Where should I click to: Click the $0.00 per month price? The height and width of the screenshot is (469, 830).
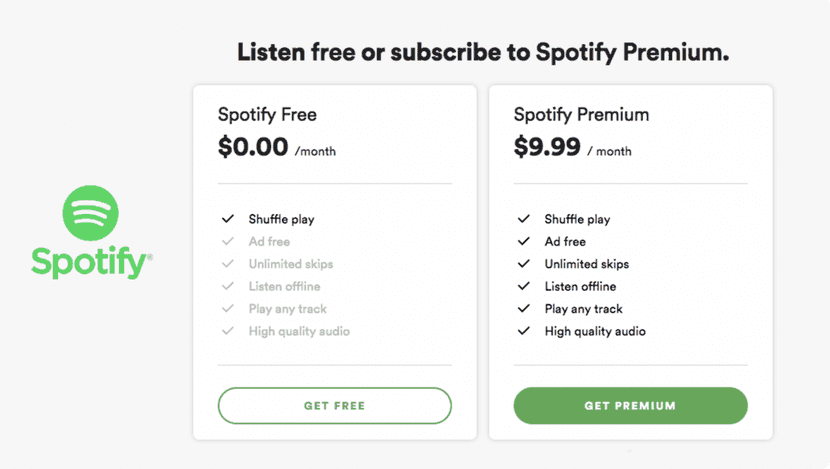pos(277,148)
